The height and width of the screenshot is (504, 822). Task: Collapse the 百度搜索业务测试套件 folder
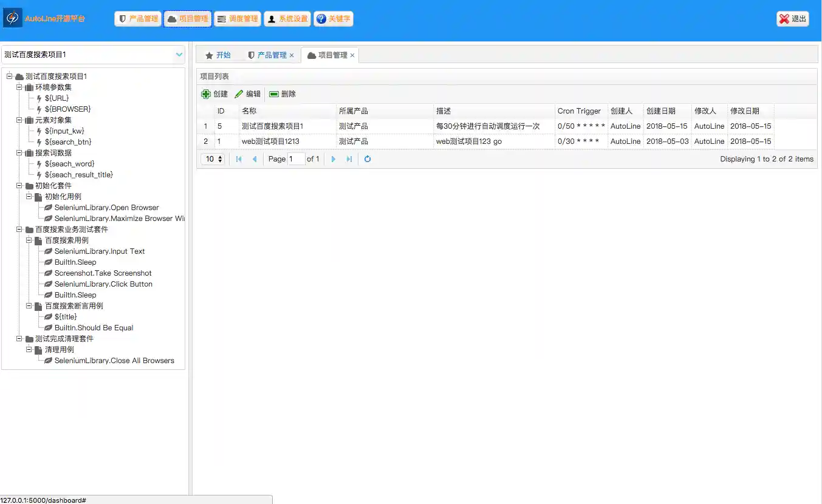[19, 230]
